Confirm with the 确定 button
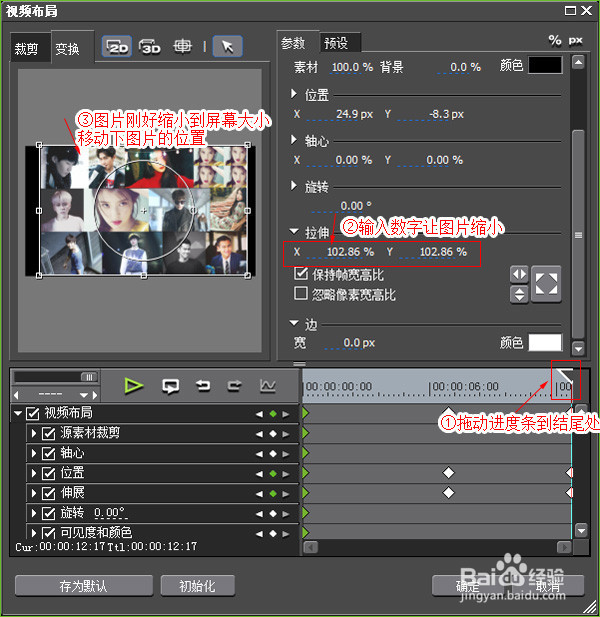The image size is (600, 617). coord(469,586)
